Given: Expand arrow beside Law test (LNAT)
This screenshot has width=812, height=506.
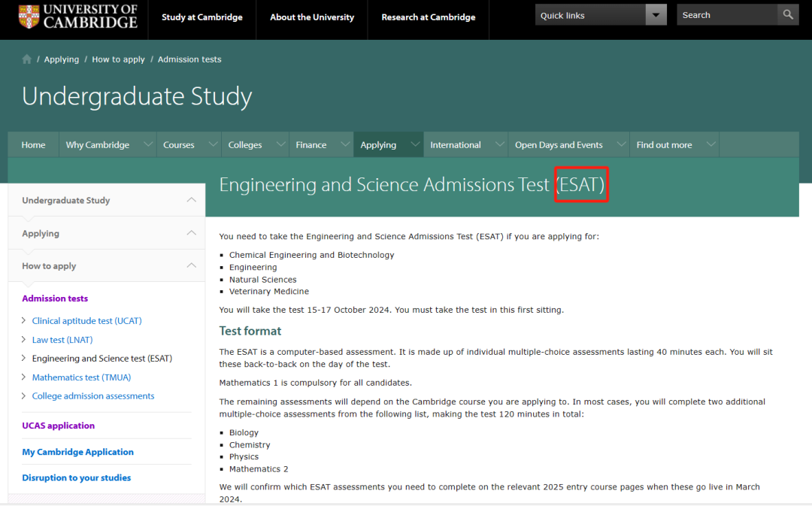Looking at the screenshot, I should [x=24, y=339].
